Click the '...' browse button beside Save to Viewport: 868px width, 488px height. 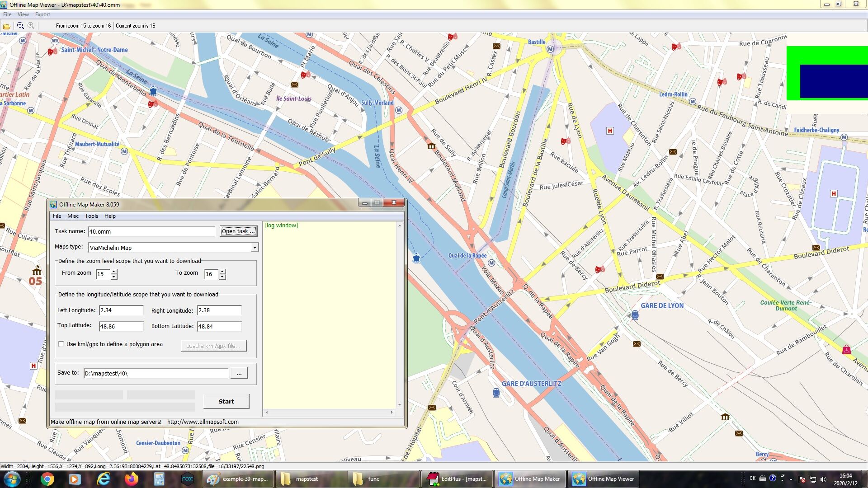click(x=239, y=373)
